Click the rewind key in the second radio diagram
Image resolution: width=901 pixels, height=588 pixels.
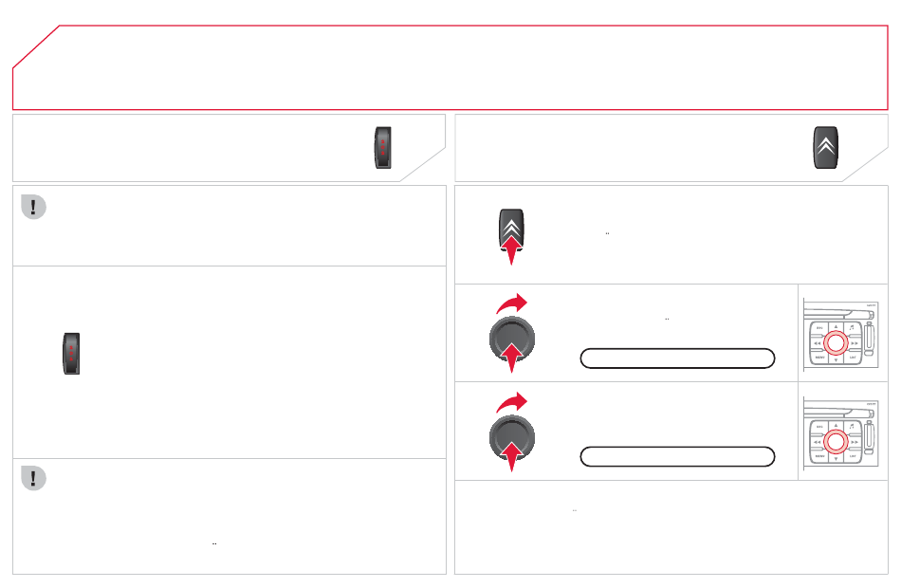[818, 442]
